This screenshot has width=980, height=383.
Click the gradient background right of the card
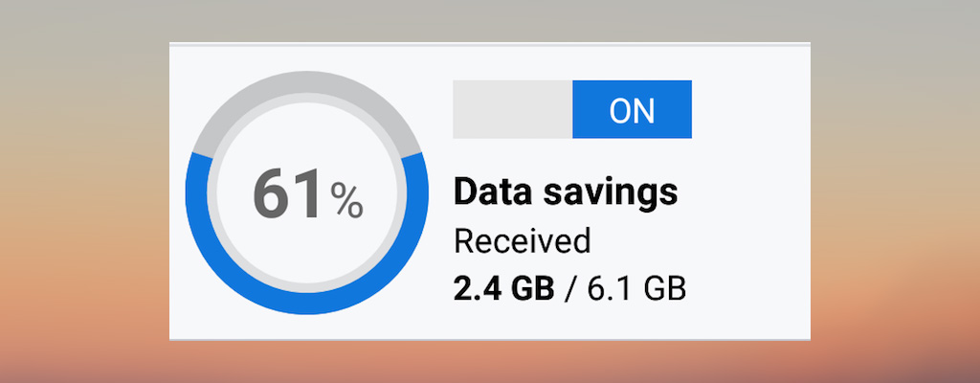895,191
